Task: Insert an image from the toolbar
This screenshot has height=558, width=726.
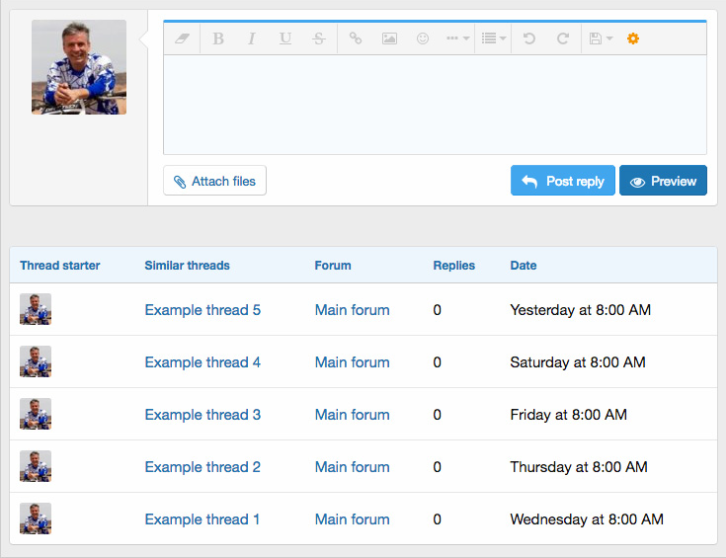Action: (x=389, y=39)
